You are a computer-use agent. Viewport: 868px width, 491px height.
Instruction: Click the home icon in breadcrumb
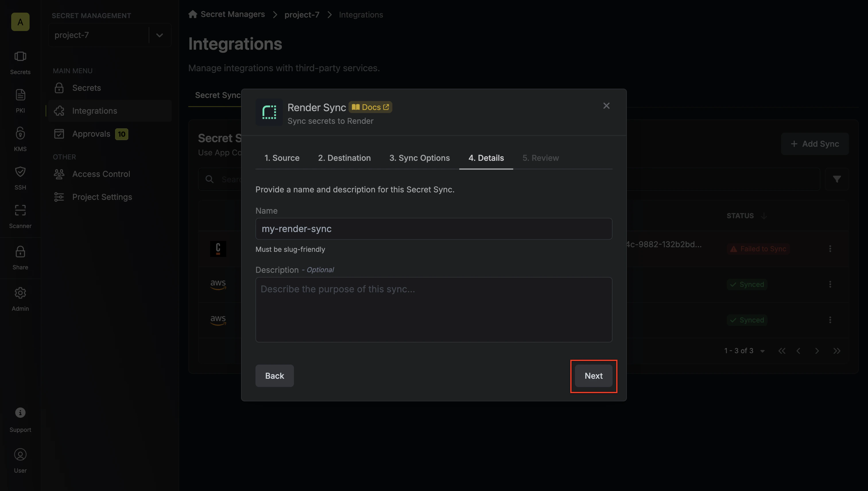pyautogui.click(x=193, y=14)
